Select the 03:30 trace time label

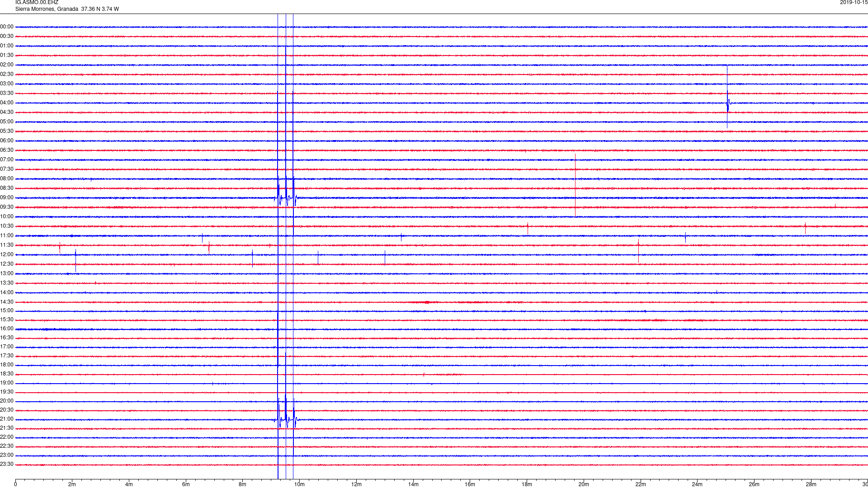click(7, 94)
